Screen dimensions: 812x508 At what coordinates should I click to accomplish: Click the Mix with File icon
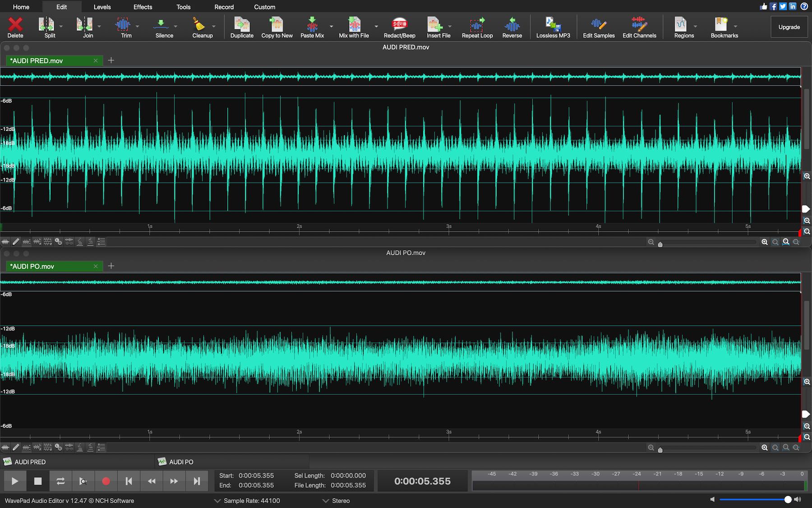(x=354, y=24)
